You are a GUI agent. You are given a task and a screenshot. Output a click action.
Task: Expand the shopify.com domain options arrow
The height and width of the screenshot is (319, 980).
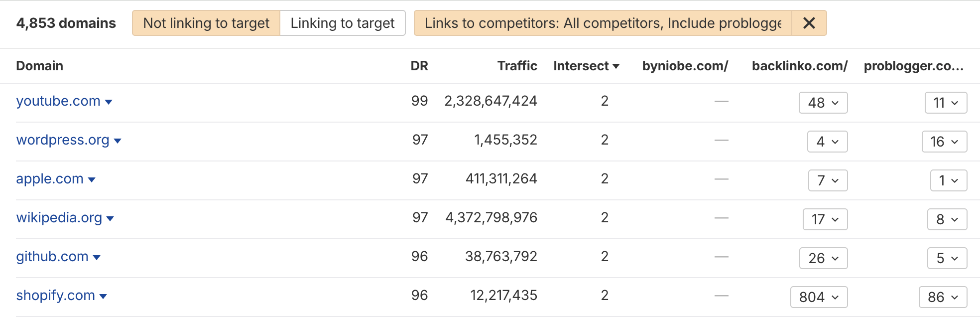coord(103,297)
